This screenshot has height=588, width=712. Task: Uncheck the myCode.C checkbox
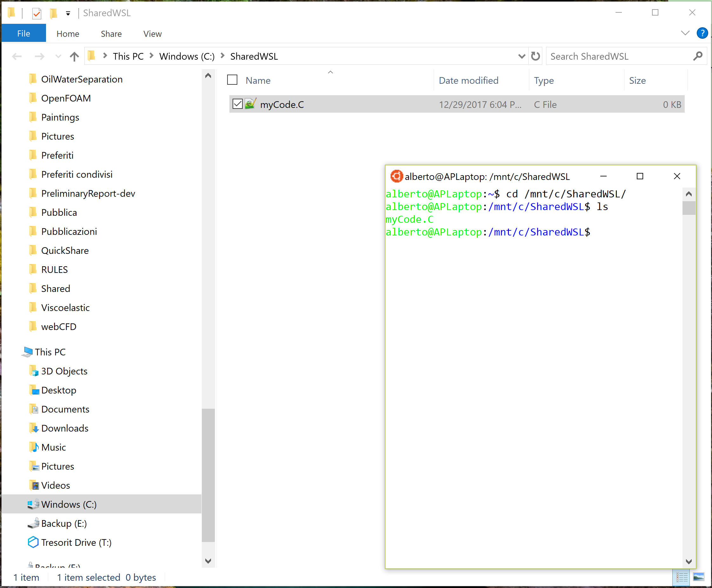[237, 104]
